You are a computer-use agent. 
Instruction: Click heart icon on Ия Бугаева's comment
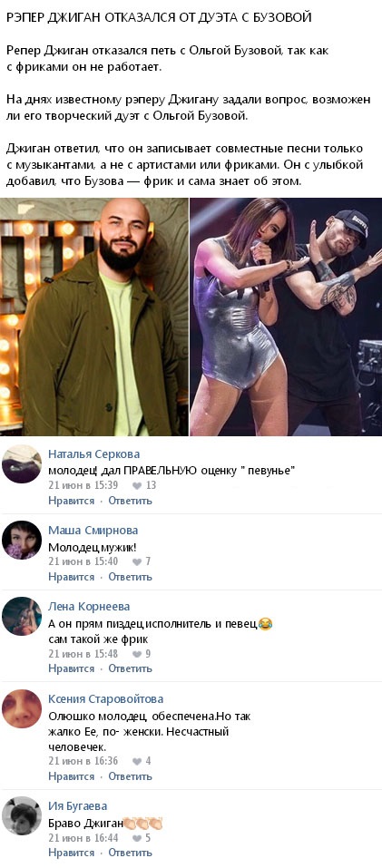(137, 838)
